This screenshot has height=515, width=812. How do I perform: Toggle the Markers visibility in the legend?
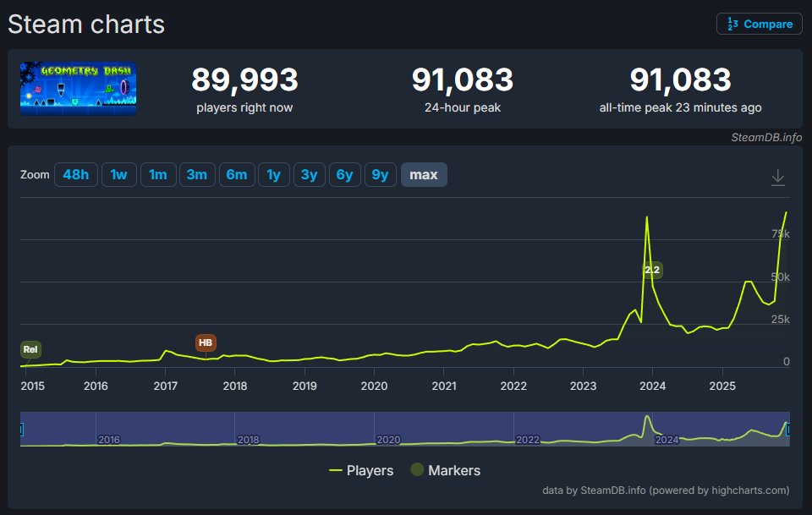[446, 470]
